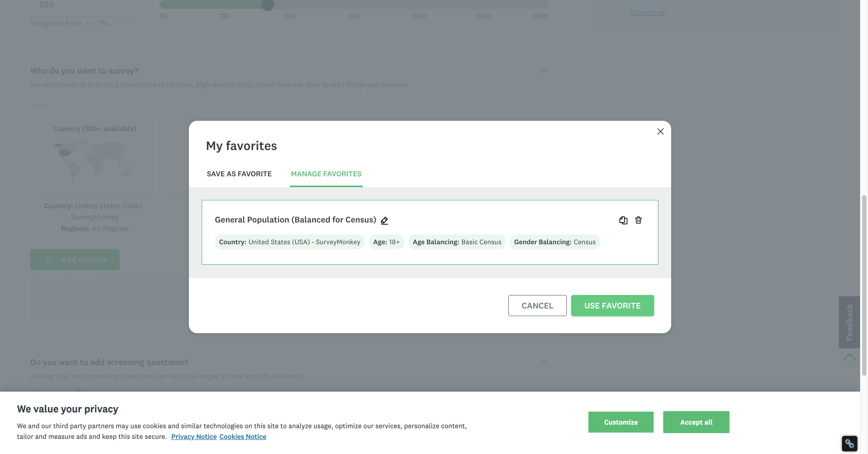
Task: Click the 1000 mark on the slider
Action: [418, 16]
